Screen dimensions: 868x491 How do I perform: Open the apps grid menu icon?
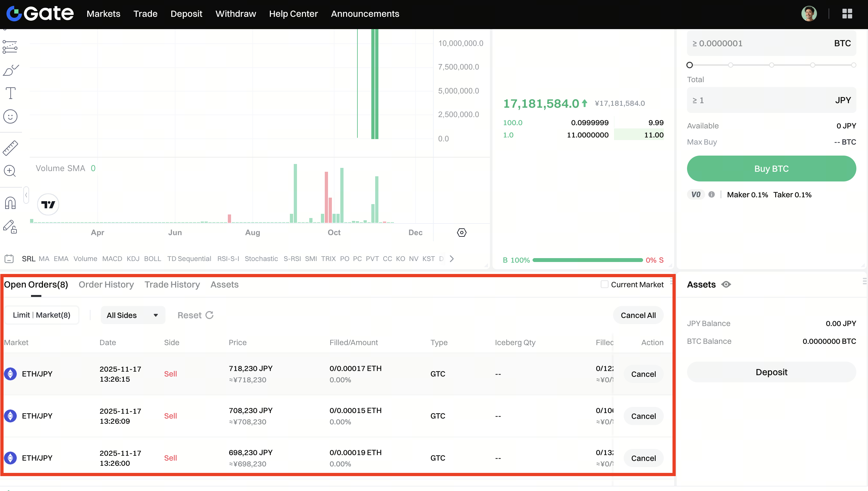(847, 14)
